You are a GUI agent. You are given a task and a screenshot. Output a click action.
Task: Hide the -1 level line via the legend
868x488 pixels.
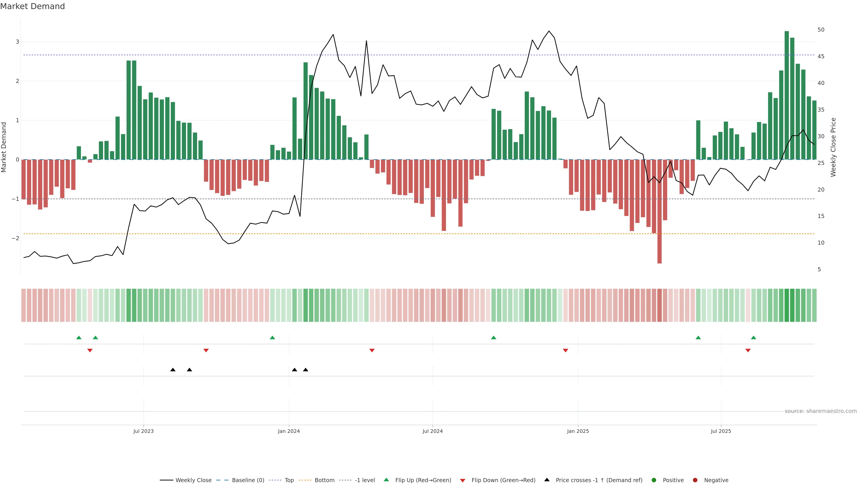[365, 480]
